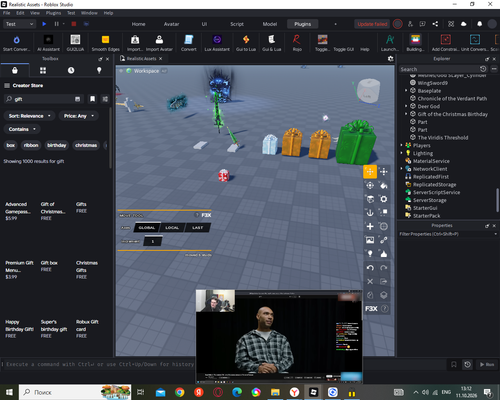Expand the Lighting service
The width and height of the screenshot is (500, 400).
coord(402,153)
